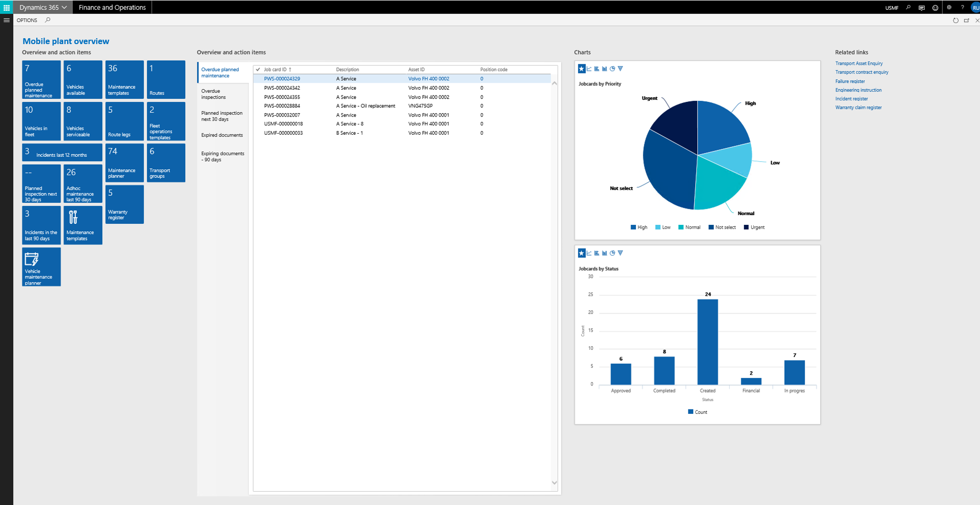Check the header checkbox in the job card grid
Image resolution: width=980 pixels, height=505 pixels.
257,70
